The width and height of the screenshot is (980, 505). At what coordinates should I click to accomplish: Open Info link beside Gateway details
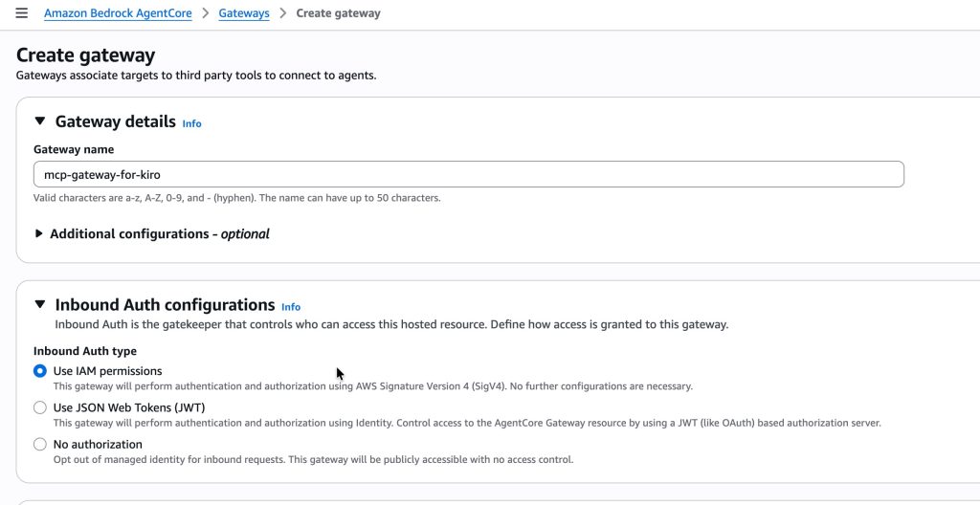(x=192, y=123)
